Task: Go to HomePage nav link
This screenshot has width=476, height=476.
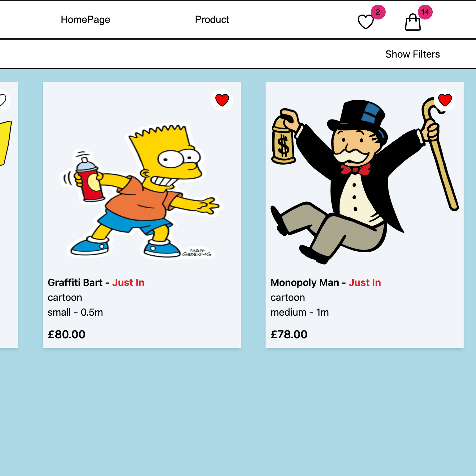Action: (85, 19)
